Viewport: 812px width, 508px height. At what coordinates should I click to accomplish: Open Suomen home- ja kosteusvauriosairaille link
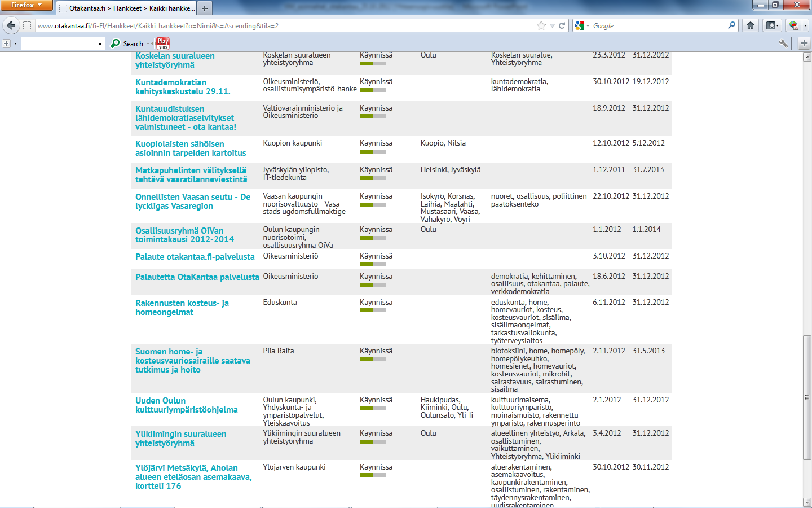(193, 361)
